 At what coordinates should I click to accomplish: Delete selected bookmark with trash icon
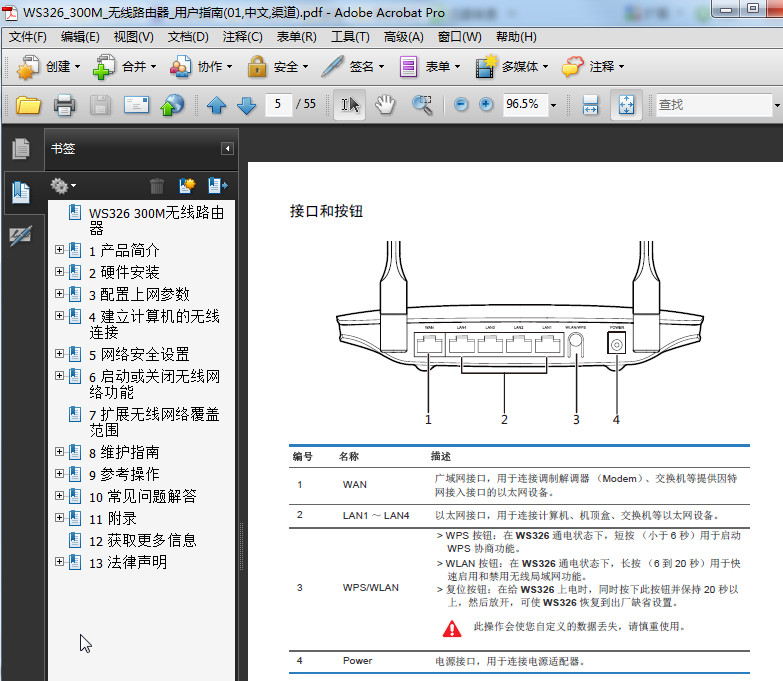click(157, 186)
